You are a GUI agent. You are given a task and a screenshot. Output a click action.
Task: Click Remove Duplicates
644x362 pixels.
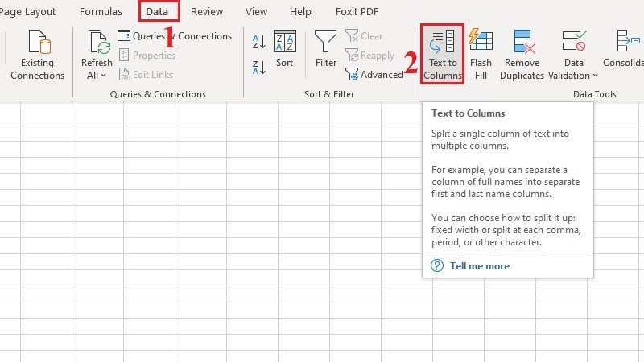522,54
